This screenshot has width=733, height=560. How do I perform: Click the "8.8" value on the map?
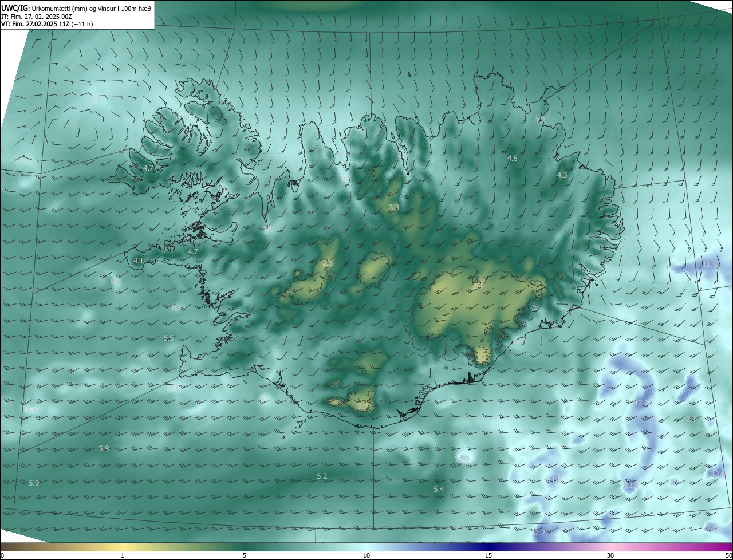point(116,281)
